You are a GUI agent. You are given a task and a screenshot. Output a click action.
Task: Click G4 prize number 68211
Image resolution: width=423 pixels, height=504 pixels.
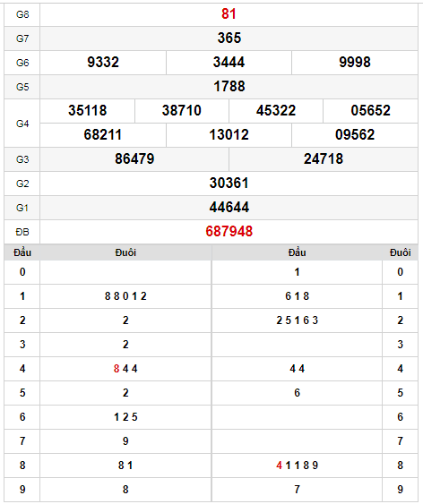click(x=103, y=134)
